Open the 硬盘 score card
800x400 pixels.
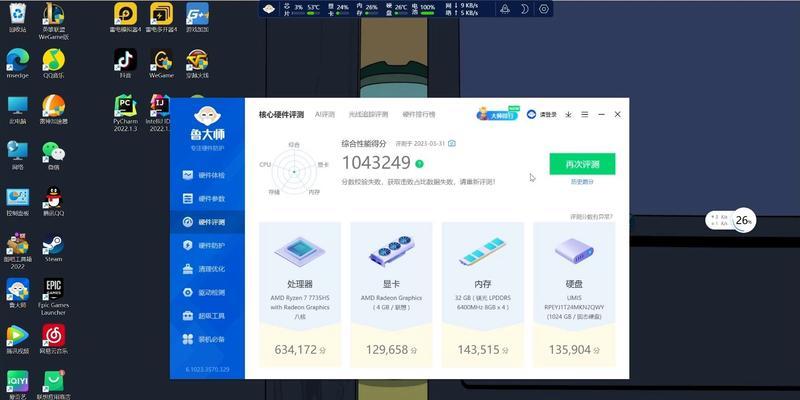click(x=574, y=294)
